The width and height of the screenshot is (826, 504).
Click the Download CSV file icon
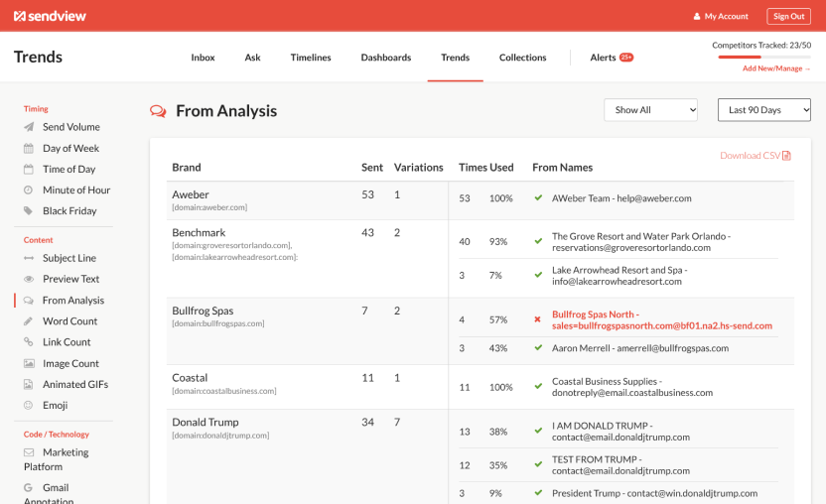(787, 156)
